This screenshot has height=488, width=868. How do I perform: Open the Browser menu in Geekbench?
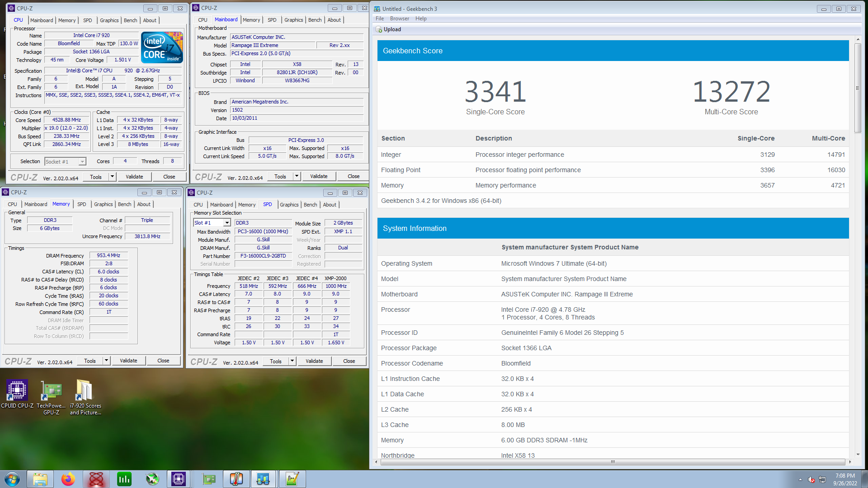pos(400,19)
